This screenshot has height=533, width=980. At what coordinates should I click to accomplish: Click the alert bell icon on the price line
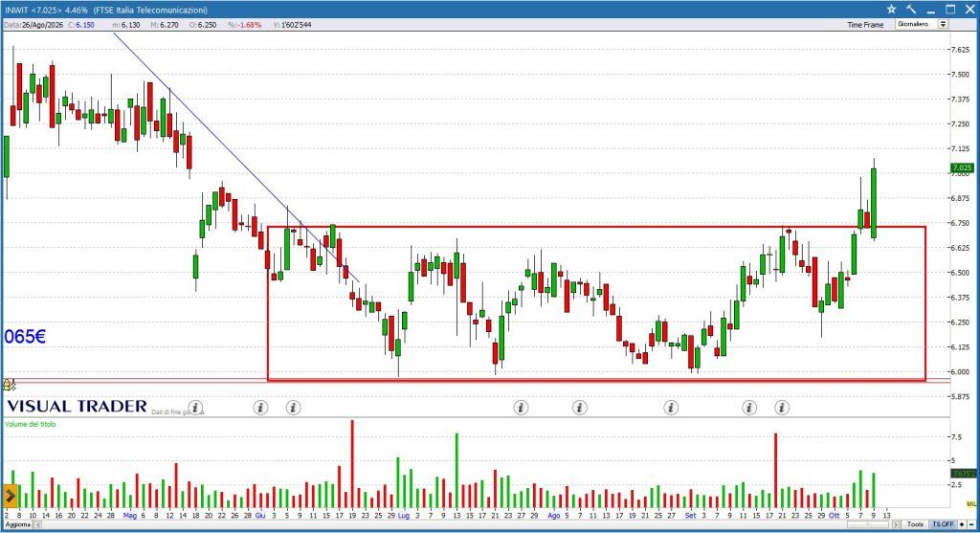click(9, 385)
